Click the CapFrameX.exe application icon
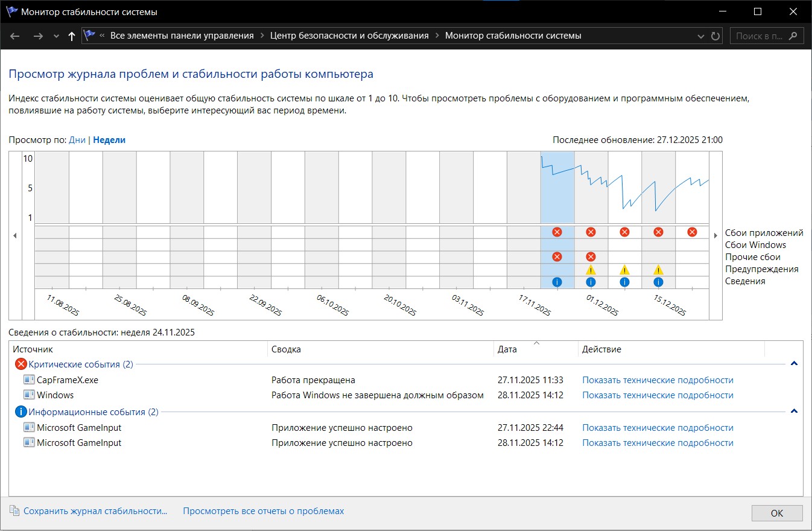Screen dimensions: 812x531 (29, 380)
